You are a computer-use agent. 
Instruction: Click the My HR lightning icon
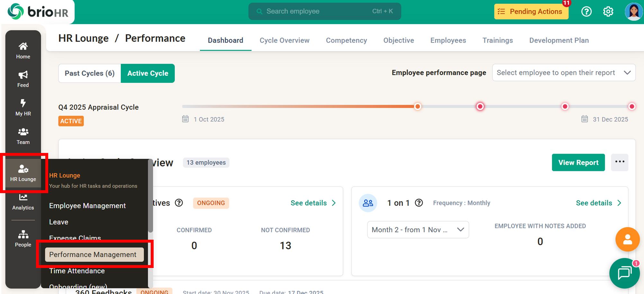(x=23, y=107)
